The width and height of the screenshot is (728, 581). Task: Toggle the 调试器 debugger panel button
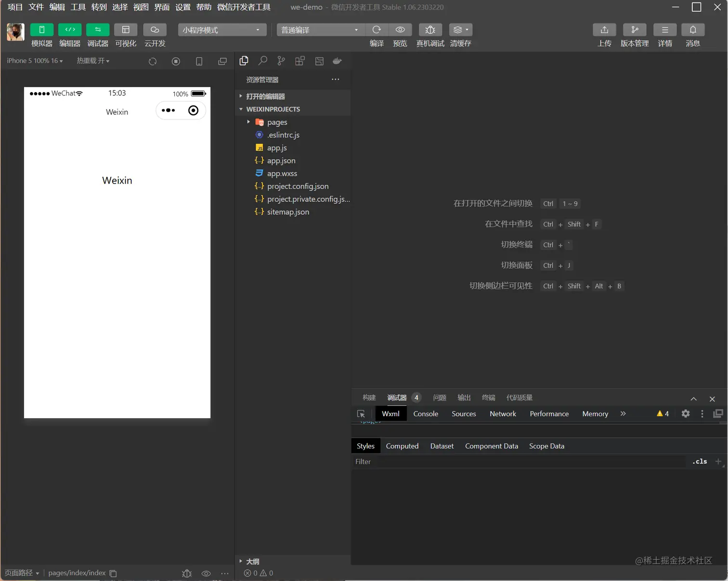tap(98, 30)
